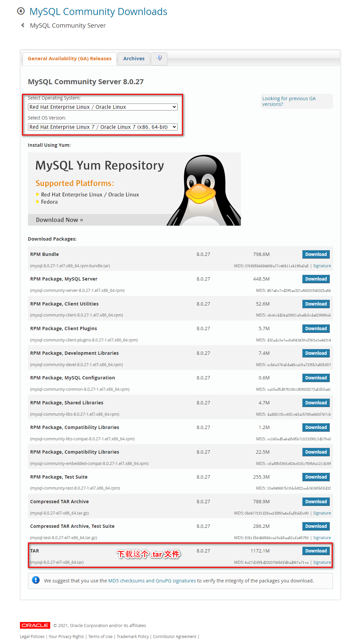Screen dimensions: 359x644
Task: Open the Select OS Version dropdown
Action: [103, 127]
